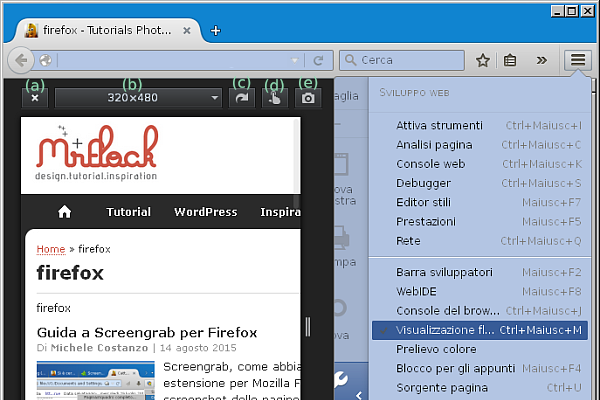The image size is (600, 400).
Task: Click the home icon in site navigation
Action: click(65, 212)
